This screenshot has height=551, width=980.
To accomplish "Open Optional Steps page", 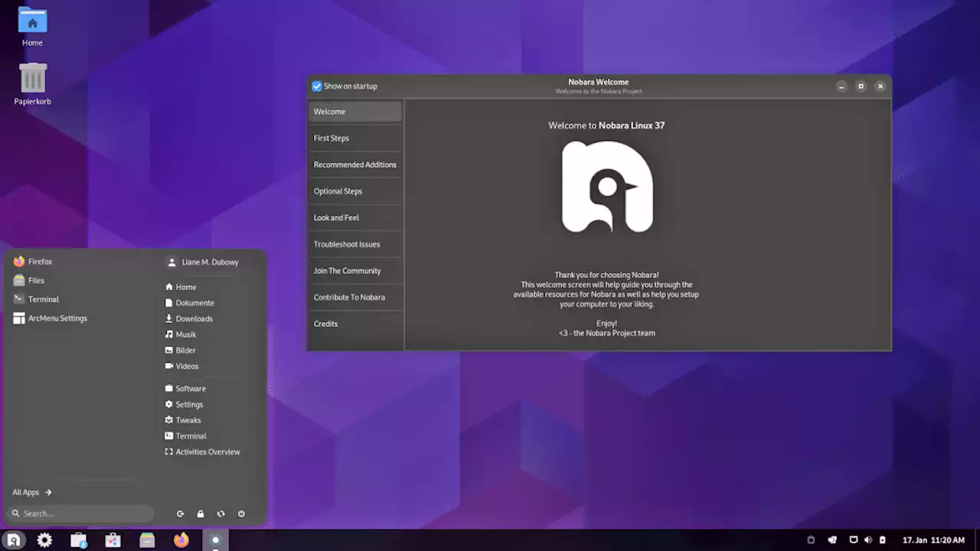I will (355, 191).
